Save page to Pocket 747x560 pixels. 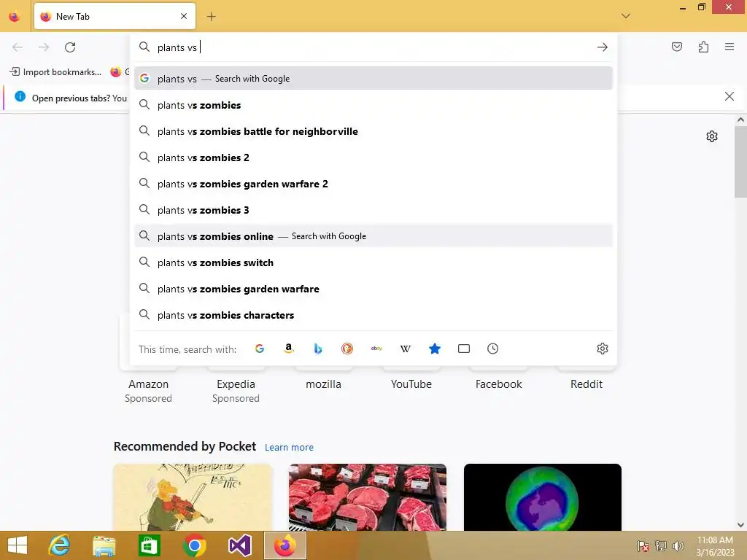coord(676,47)
